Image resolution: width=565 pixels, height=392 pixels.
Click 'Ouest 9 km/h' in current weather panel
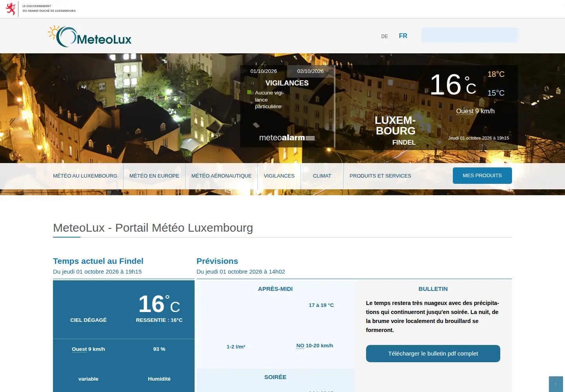[88, 349]
